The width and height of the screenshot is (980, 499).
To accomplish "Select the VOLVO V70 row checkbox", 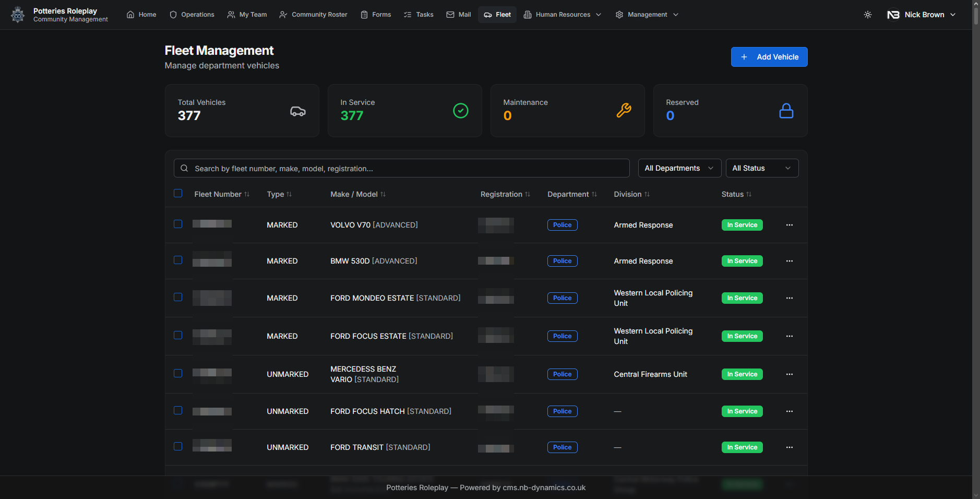I will [x=178, y=224].
